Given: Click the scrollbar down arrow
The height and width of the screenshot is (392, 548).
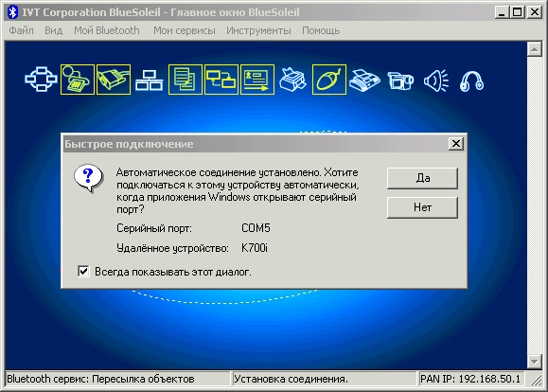Looking at the screenshot, I should [534, 362].
